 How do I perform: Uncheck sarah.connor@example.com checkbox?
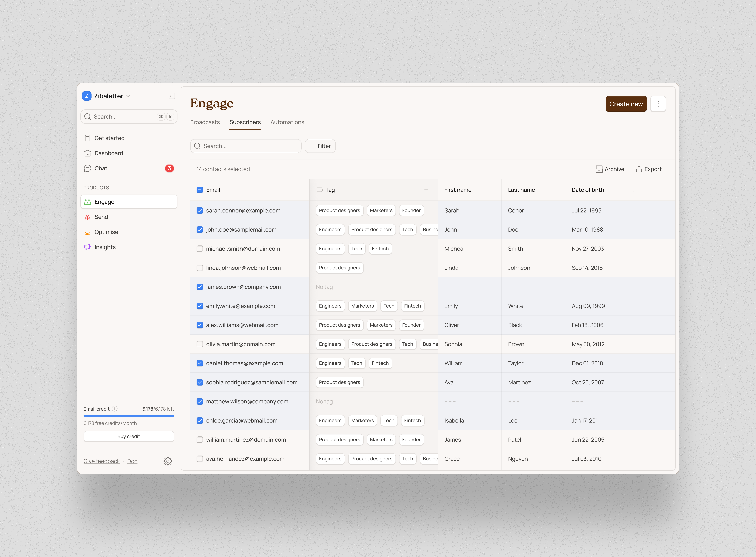[200, 210]
